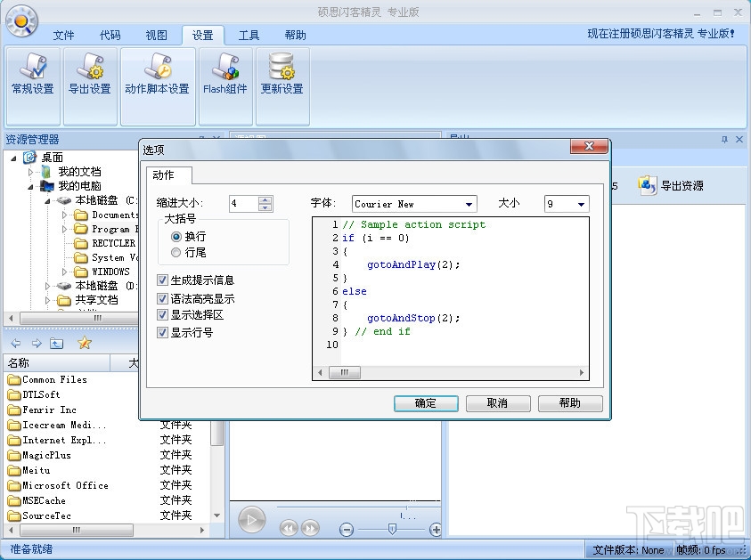751x560 pixels.
Task: Toggle the 语法高亮显示 checkbox
Action: pos(162,298)
